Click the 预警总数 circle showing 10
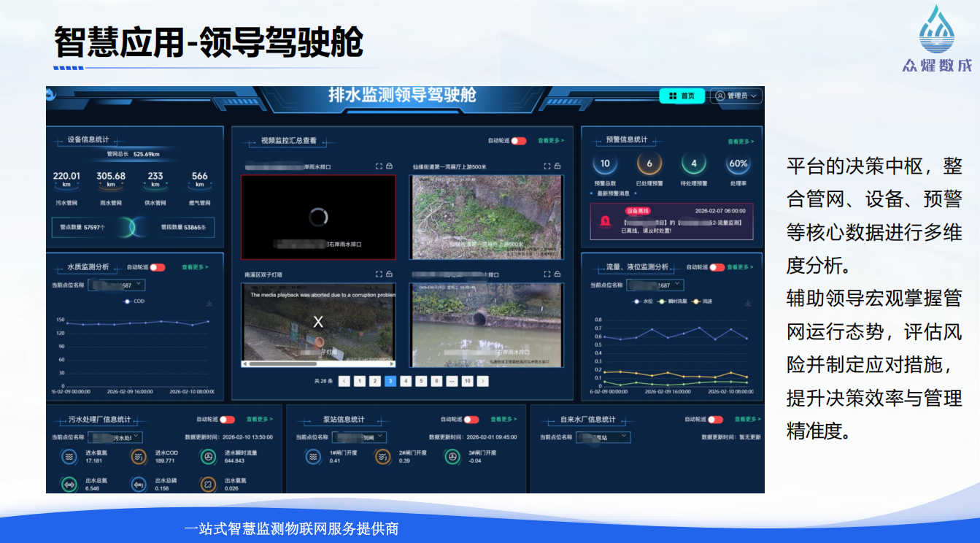Image resolution: width=980 pixels, height=543 pixels. pos(605,164)
